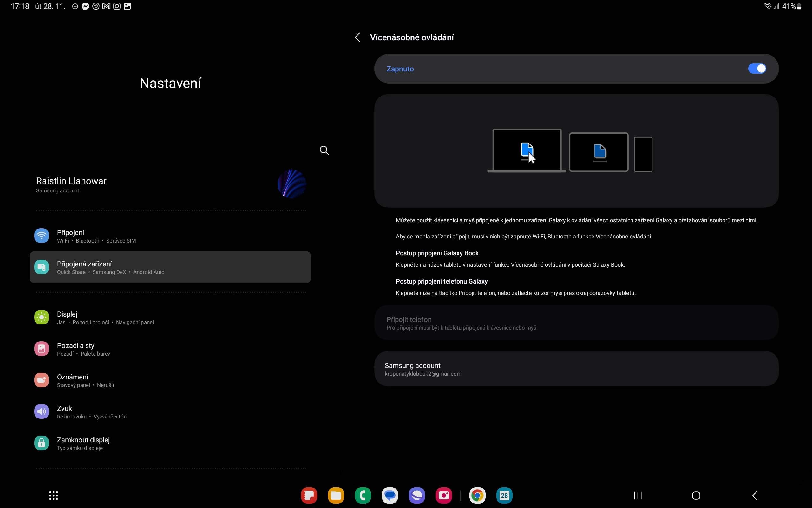Click the Zapnuto label
This screenshot has width=812, height=508.
tap(400, 69)
